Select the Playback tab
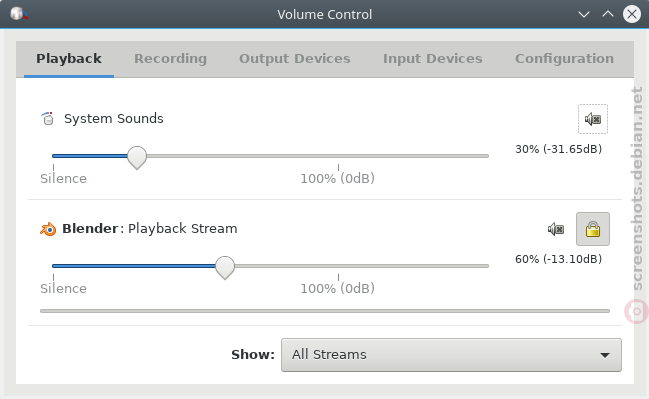Screen dimensions: 649x399 click(x=69, y=59)
